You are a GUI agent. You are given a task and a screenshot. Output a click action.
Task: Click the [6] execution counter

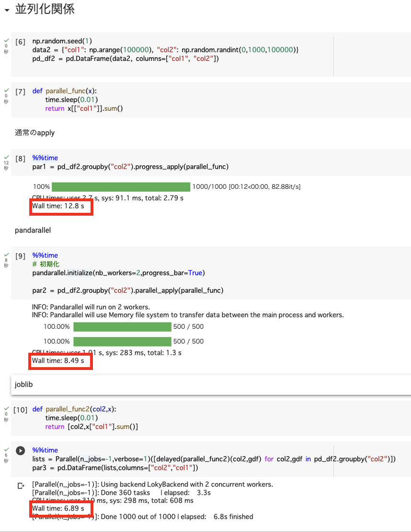20,42
